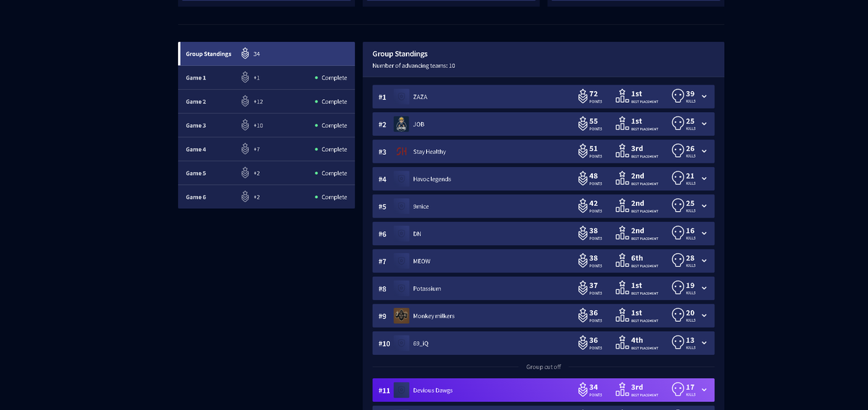Click the kills skull icon for JOB

[x=678, y=124]
